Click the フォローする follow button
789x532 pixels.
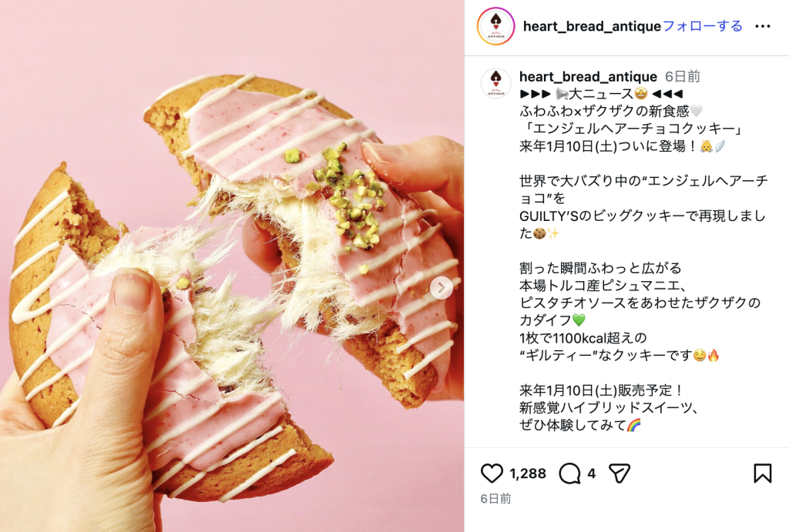click(x=703, y=26)
